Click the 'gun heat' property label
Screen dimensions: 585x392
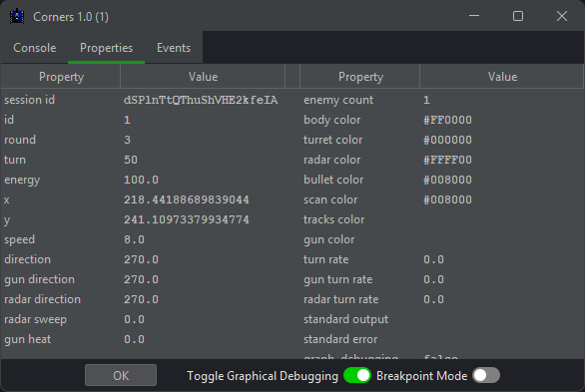tap(27, 339)
